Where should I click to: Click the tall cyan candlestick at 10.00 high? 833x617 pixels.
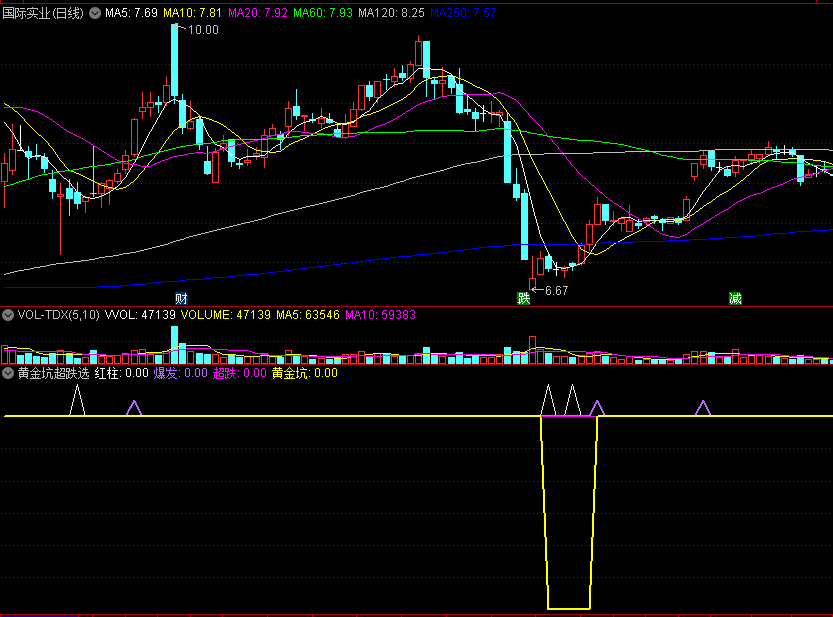(174, 61)
